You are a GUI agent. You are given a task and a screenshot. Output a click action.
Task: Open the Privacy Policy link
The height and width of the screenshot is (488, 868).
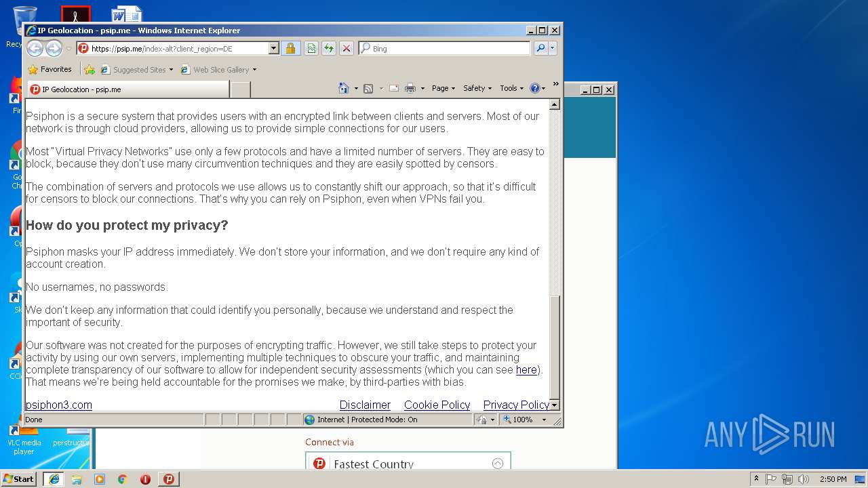[x=516, y=405]
